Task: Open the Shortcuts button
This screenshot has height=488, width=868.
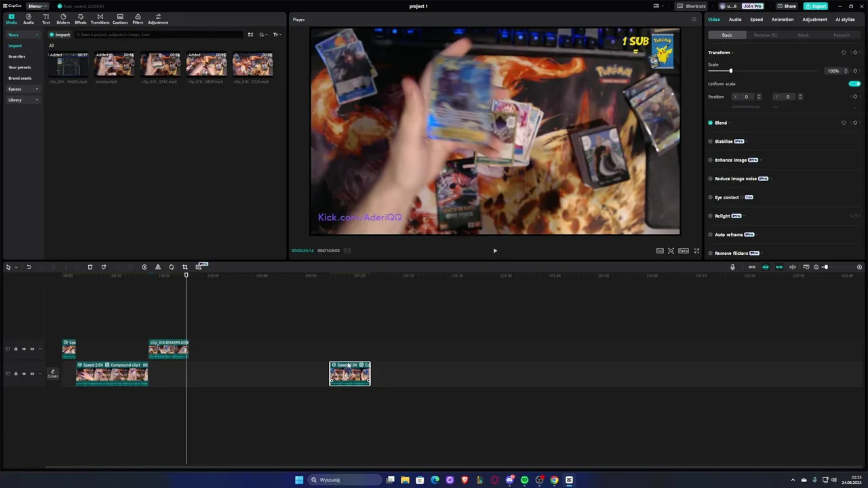Action: (692, 6)
